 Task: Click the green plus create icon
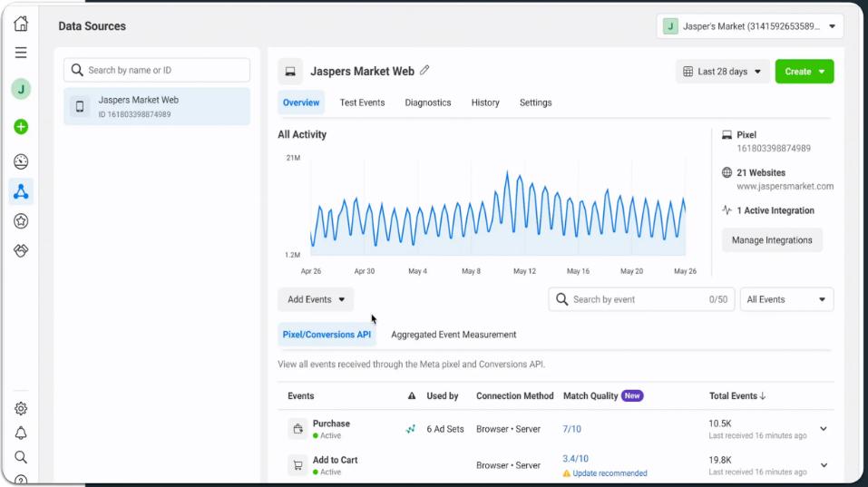(x=21, y=127)
